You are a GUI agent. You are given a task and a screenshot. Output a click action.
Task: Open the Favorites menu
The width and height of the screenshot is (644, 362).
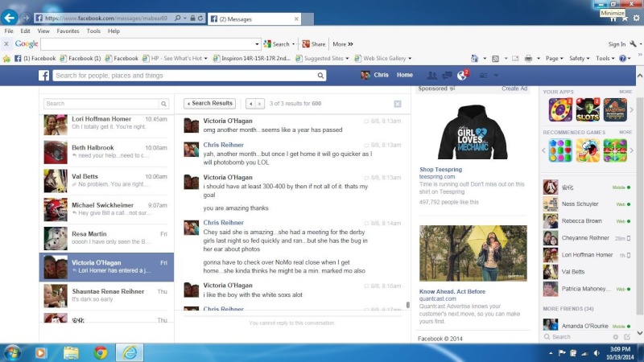(x=68, y=31)
